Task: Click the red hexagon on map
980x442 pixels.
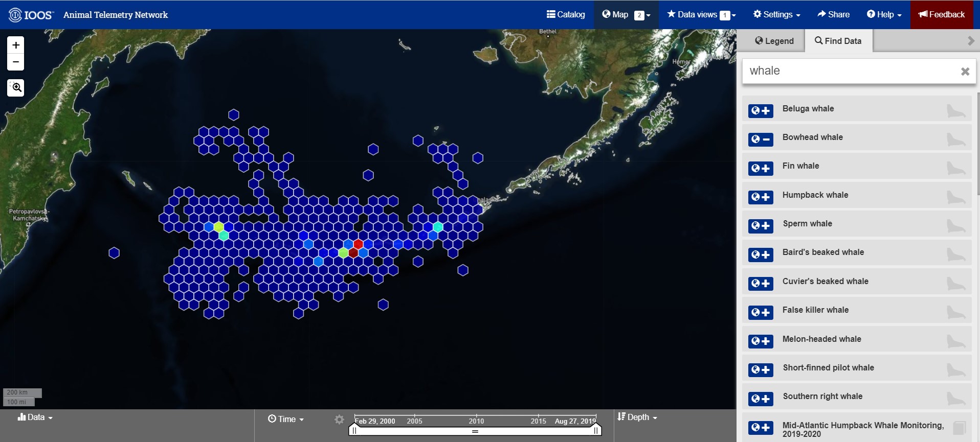Action: point(358,244)
